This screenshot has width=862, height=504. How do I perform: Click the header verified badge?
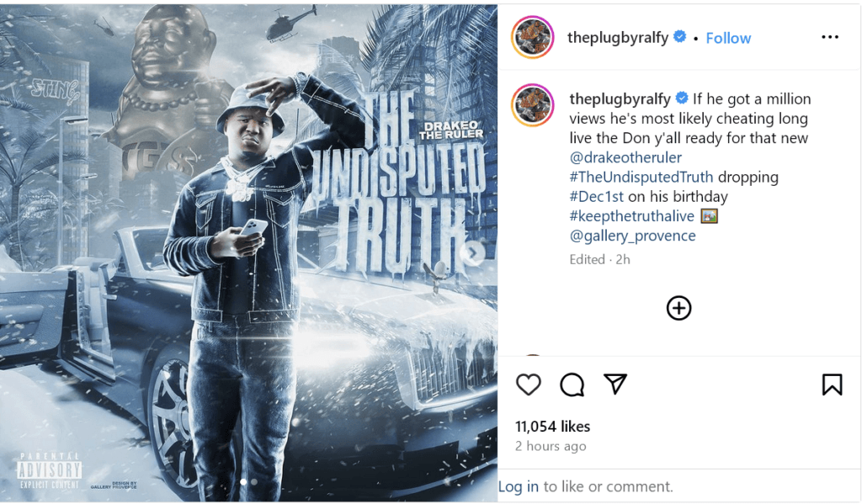coord(680,36)
